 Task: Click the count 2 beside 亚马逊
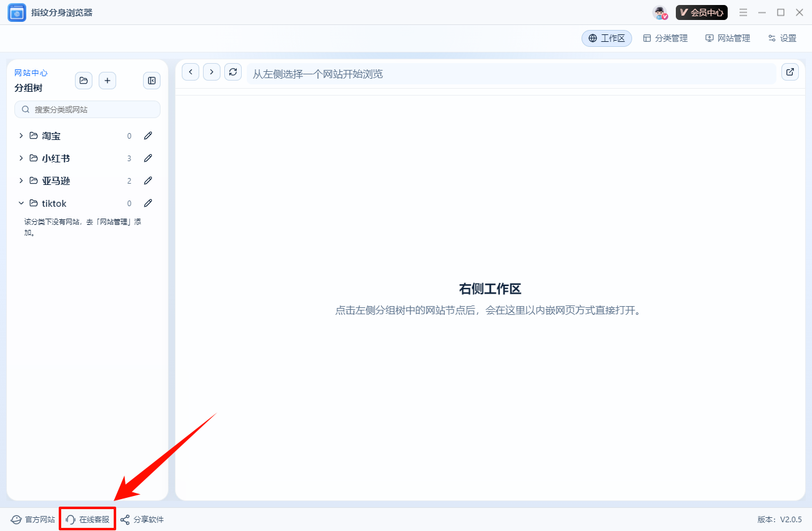pyautogui.click(x=129, y=181)
